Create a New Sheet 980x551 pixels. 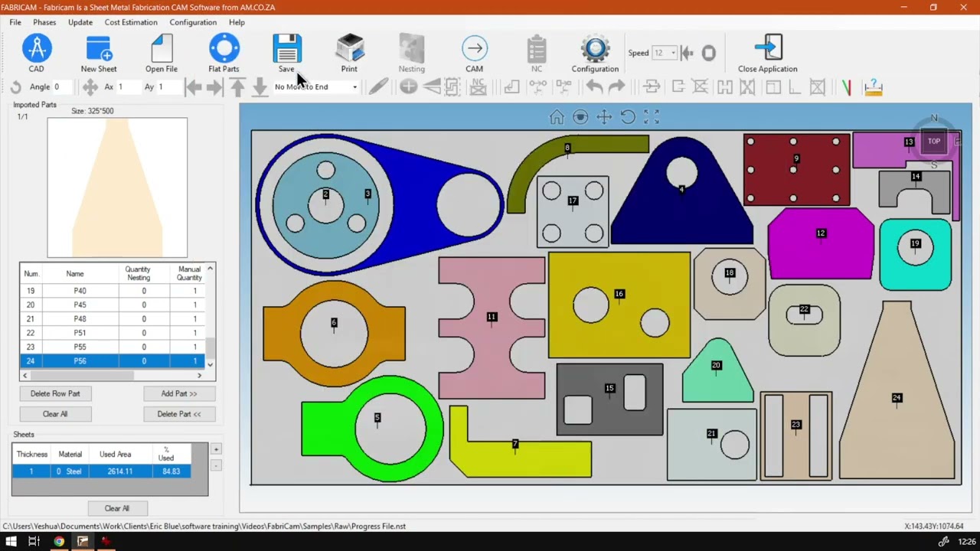pos(99,49)
